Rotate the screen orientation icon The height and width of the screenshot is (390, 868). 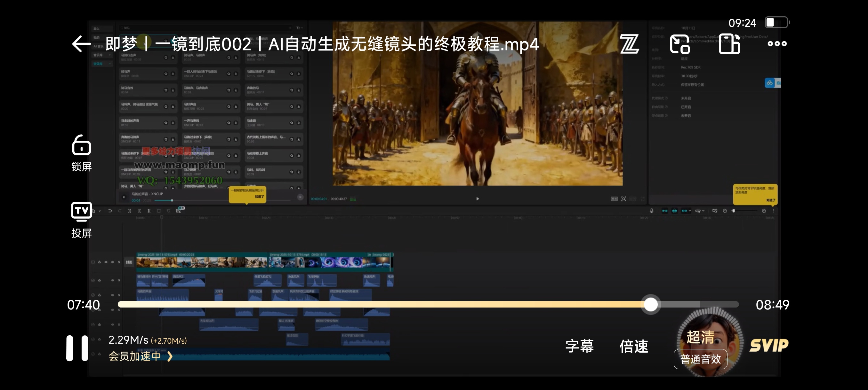(x=729, y=44)
